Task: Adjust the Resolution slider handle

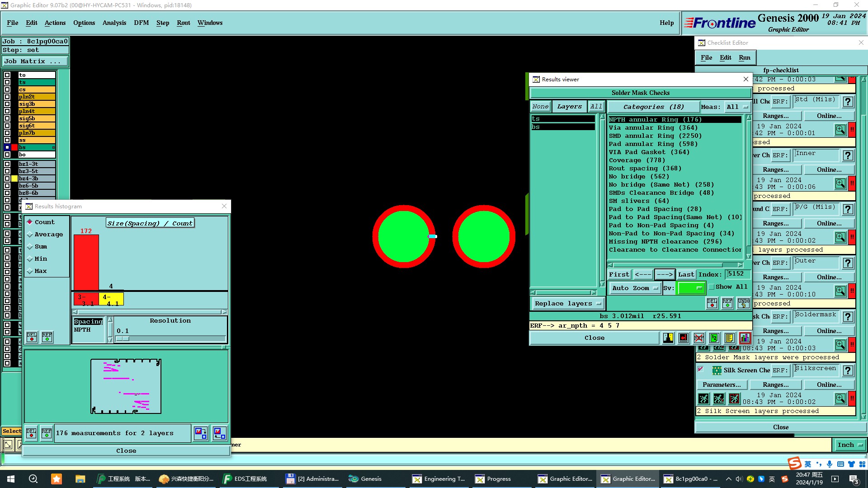Action: point(123,338)
